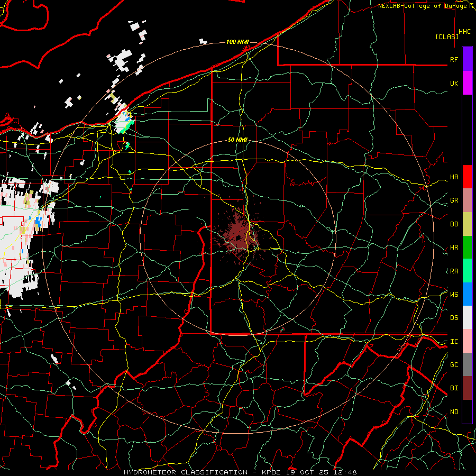Screen dimensions: 476x476
Task: Click the white DS legend color swatch
Action: 467,317
